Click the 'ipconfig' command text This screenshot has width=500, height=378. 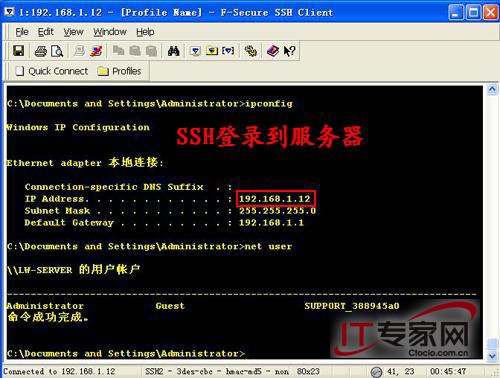[x=269, y=104]
